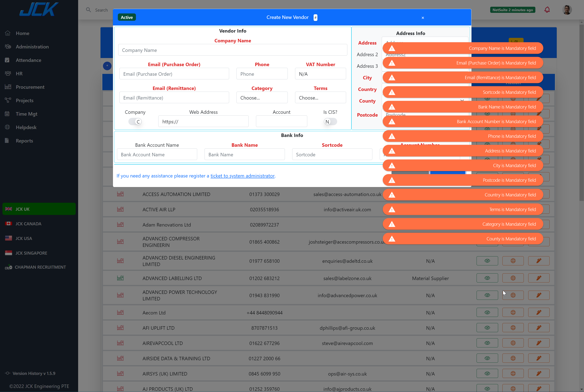Screen dimensions: 584x392
Task: Click the Procurement menu item in sidebar
Action: (30, 87)
